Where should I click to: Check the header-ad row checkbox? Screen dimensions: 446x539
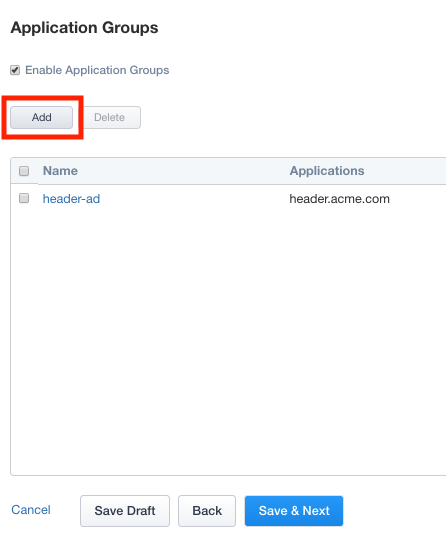pos(24,198)
